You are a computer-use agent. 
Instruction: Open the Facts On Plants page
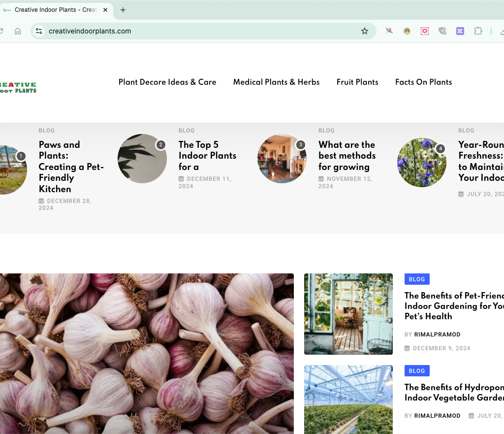click(x=423, y=82)
